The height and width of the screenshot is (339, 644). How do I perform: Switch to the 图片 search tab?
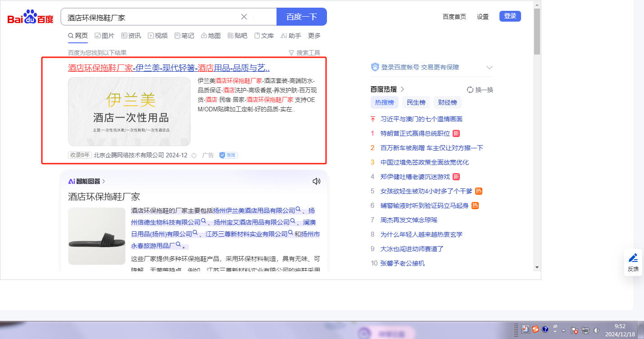click(104, 36)
